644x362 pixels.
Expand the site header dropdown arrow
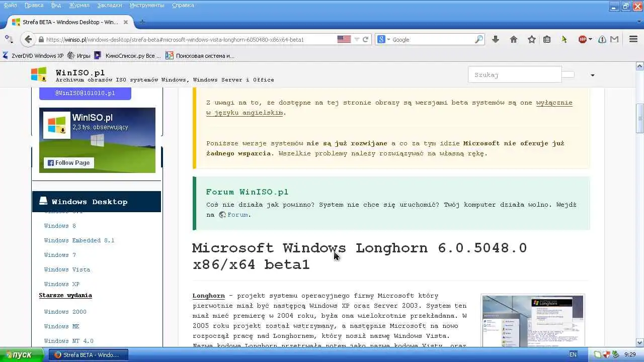click(x=592, y=75)
